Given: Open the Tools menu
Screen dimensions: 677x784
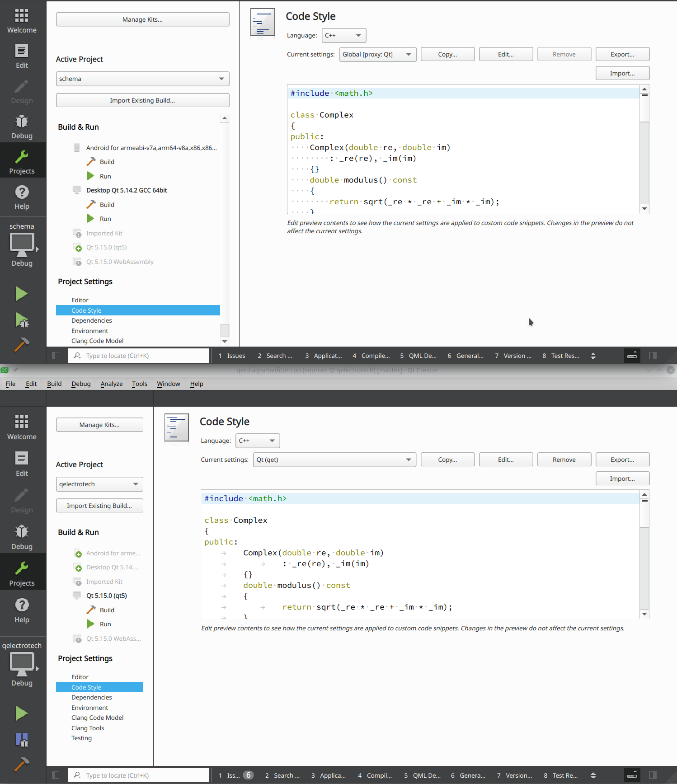Looking at the screenshot, I should 140,384.
